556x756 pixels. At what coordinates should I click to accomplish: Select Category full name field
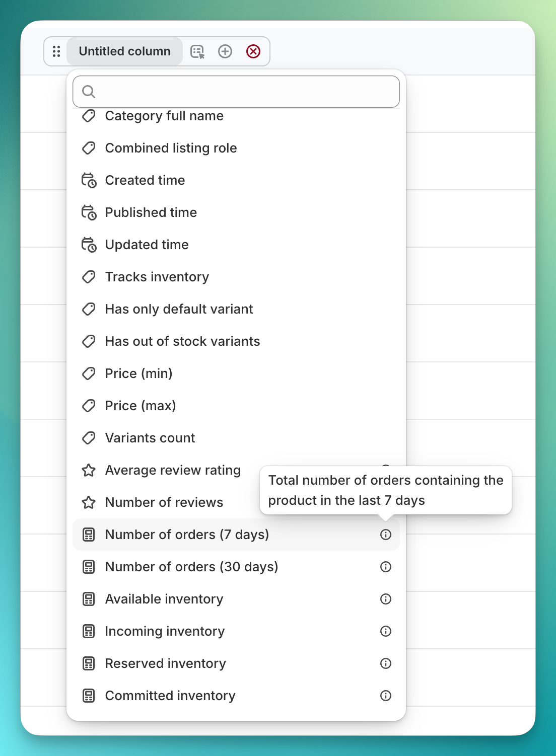164,117
